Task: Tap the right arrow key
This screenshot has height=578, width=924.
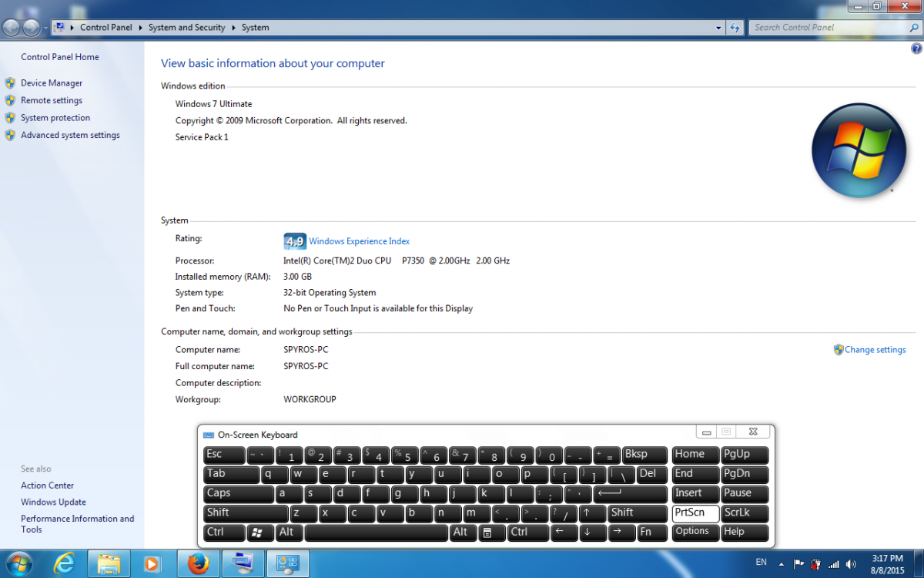Action: pyautogui.click(x=621, y=532)
